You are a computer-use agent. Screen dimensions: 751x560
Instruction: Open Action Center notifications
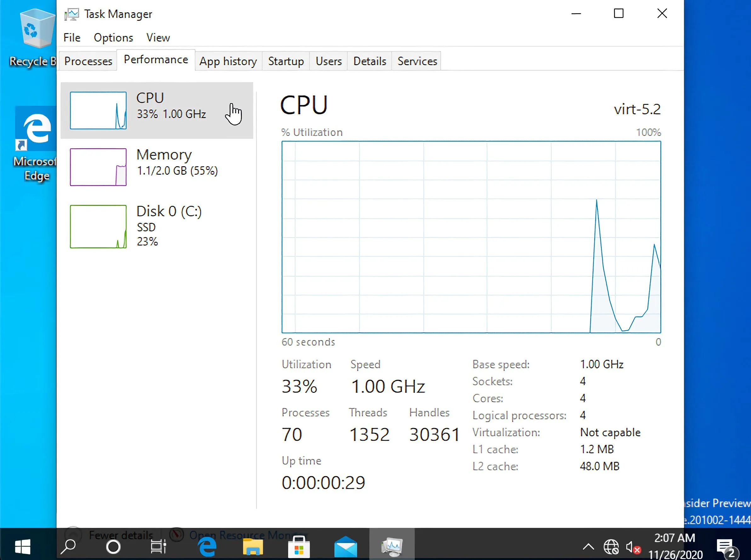tap(725, 546)
